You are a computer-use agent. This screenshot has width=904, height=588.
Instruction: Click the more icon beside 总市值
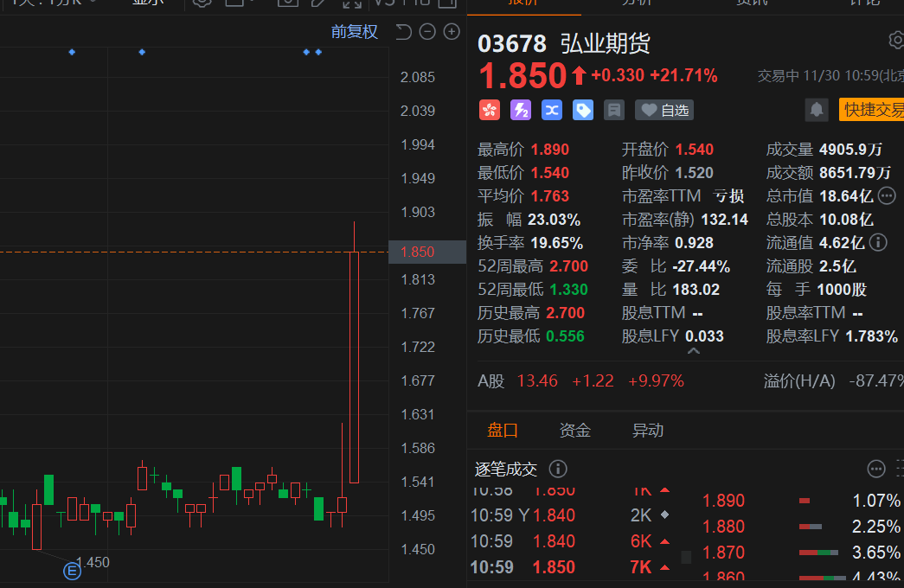tap(887, 196)
